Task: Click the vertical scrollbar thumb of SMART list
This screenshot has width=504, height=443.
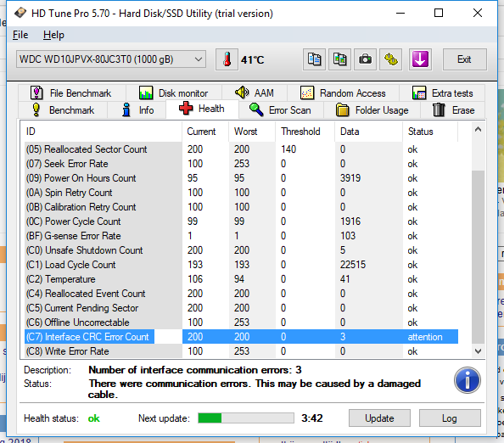Action: coord(478,257)
